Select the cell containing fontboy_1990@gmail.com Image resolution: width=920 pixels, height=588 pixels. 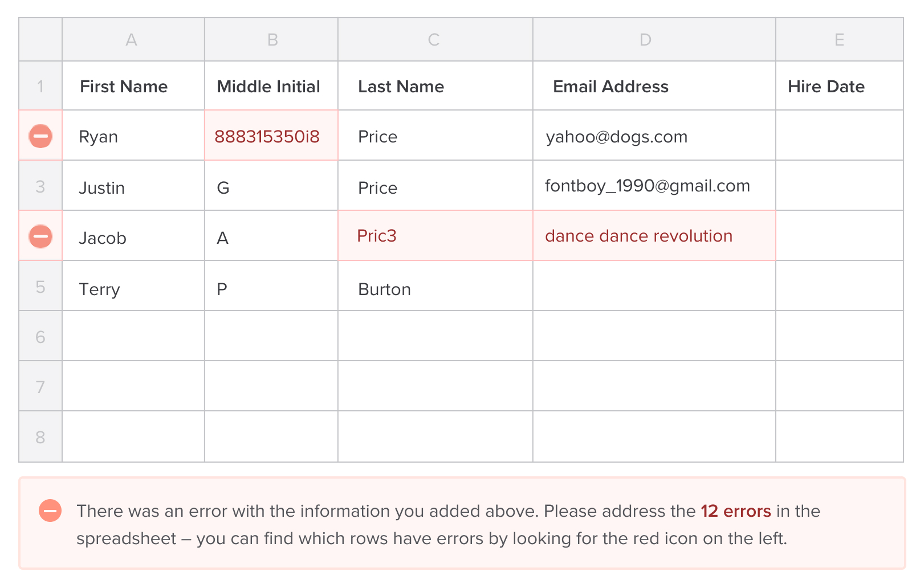[x=654, y=186]
